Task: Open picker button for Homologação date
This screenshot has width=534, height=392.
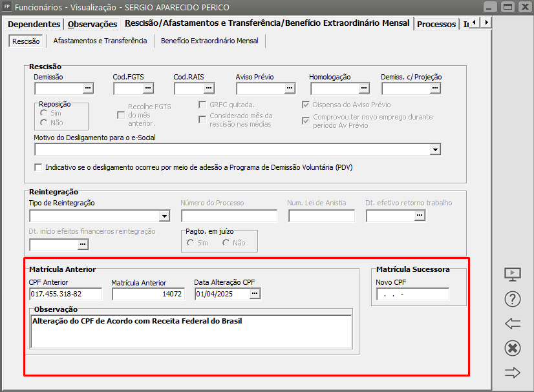Action: [x=364, y=88]
